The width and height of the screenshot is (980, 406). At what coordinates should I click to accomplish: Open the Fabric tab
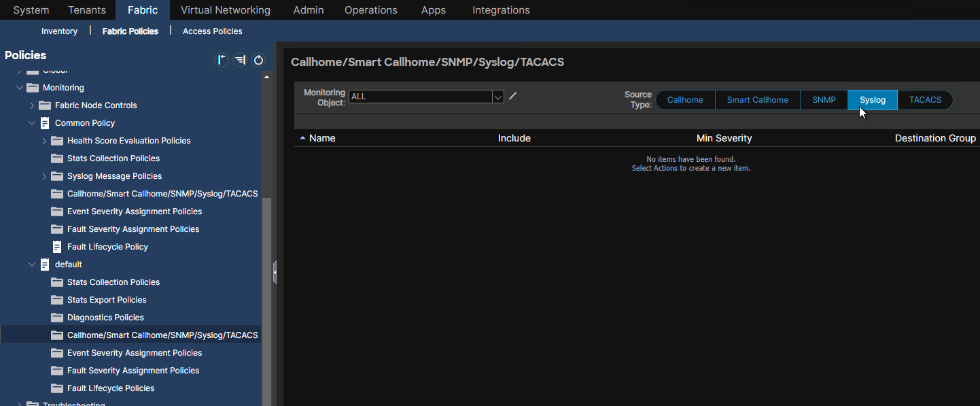point(143,10)
